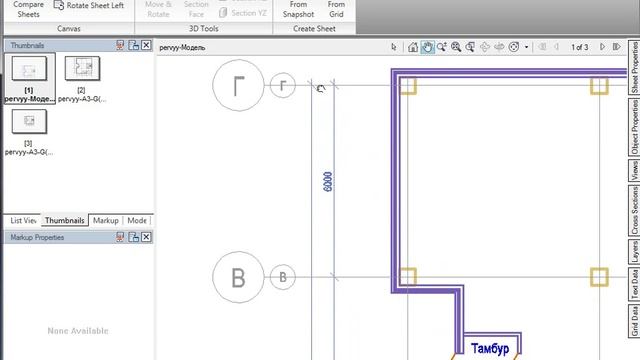Close the Thumbnails panel
Image resolution: width=640 pixels, height=360 pixels.
tap(146, 45)
